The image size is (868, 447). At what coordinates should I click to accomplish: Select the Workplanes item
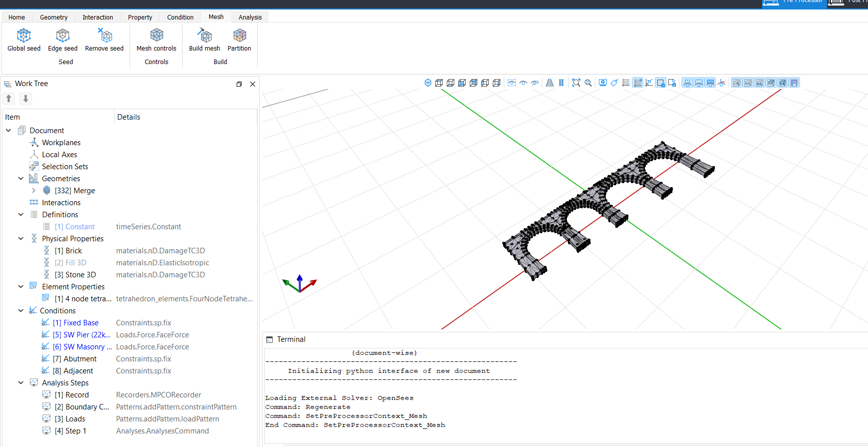(x=61, y=143)
